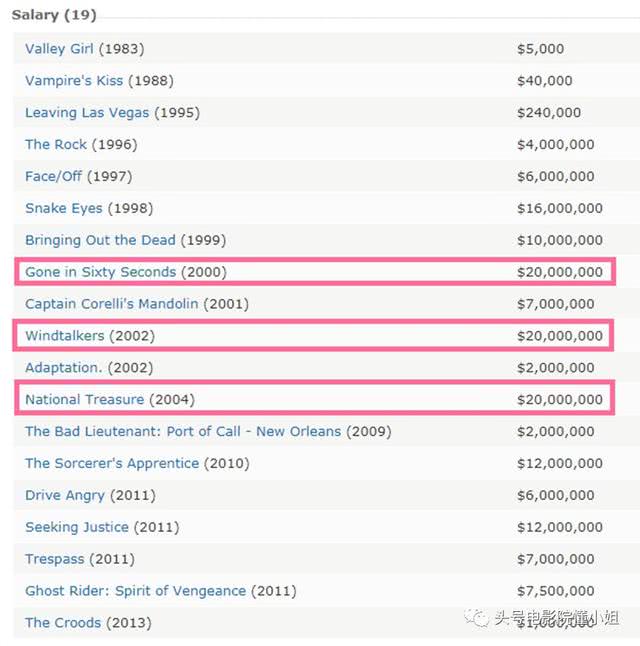Image resolution: width=640 pixels, height=646 pixels.
Task: Open The Croods (2013) link
Action: click(63, 623)
